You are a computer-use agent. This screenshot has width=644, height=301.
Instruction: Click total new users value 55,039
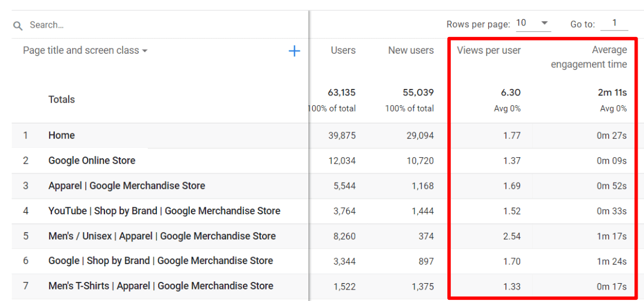click(420, 92)
